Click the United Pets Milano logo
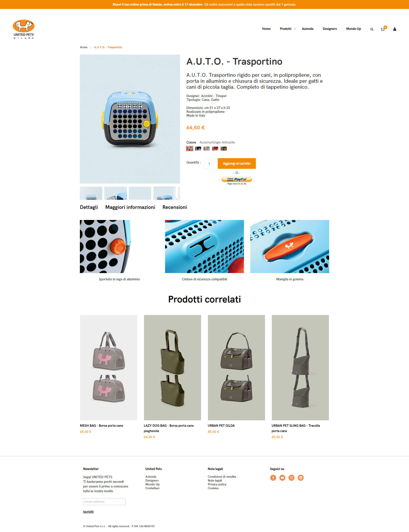The height and width of the screenshot is (532, 409). 24,29
